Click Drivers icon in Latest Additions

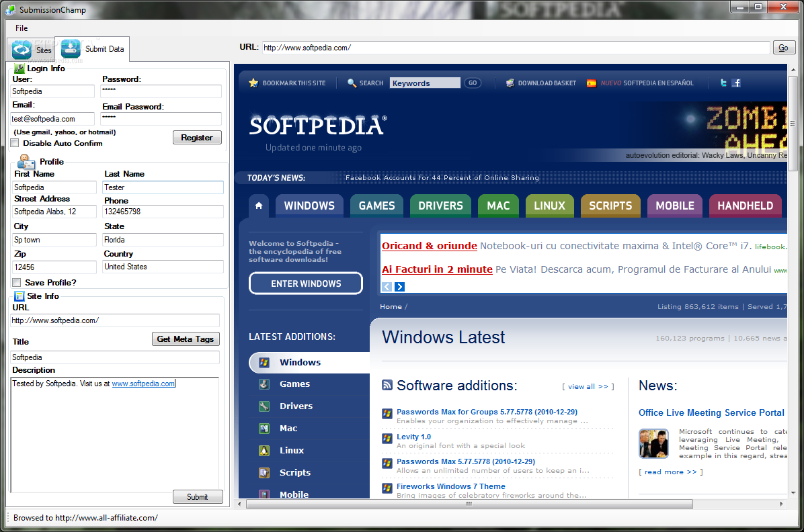(x=264, y=406)
